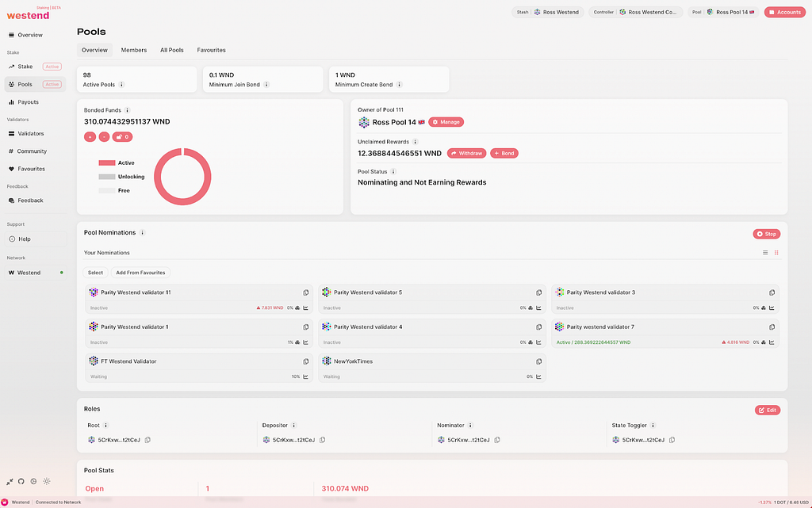Open chart icon for FT Westend Validator
The width and height of the screenshot is (812, 508).
[305, 376]
